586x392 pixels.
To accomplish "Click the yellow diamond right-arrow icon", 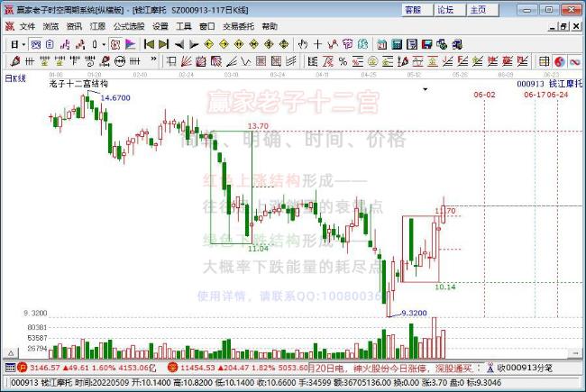I will click(224, 44).
